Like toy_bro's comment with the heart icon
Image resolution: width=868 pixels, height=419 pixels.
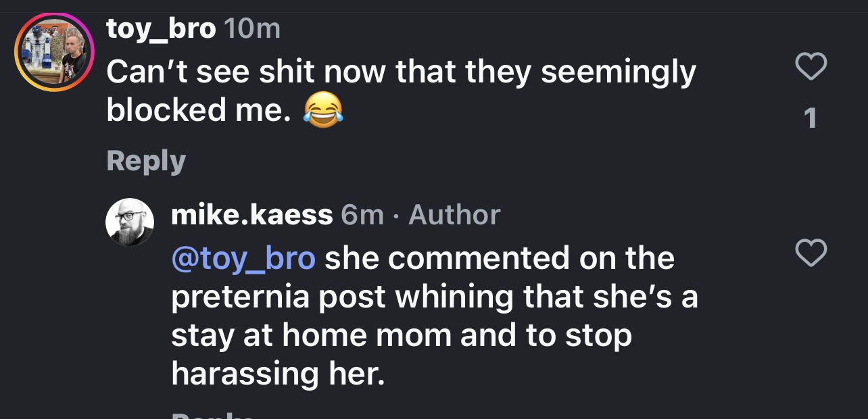coord(810,67)
